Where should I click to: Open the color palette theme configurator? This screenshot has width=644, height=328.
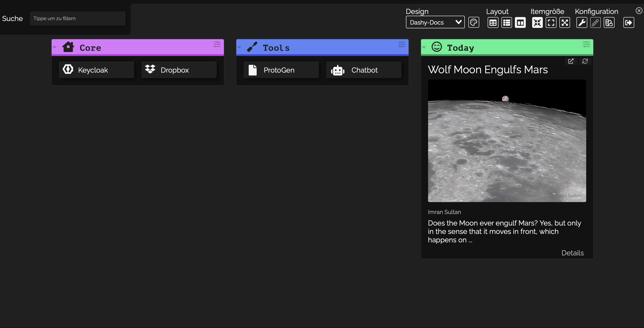473,23
